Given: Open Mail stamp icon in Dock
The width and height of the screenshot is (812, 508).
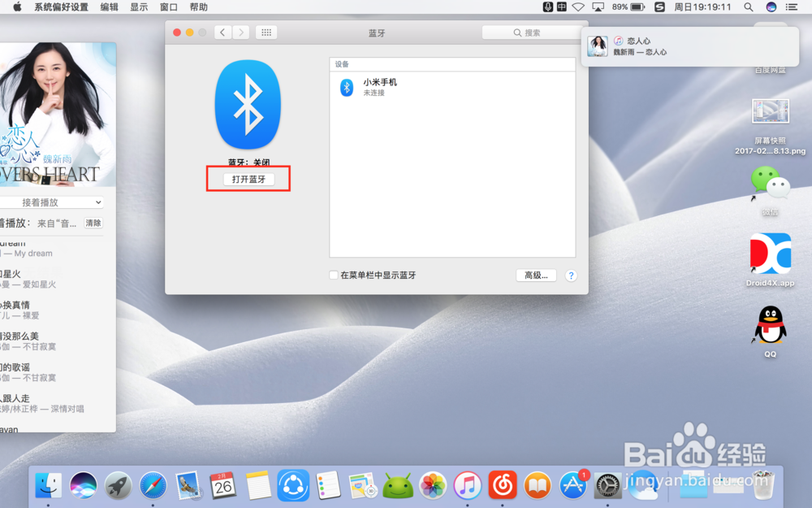Looking at the screenshot, I should 188,486.
